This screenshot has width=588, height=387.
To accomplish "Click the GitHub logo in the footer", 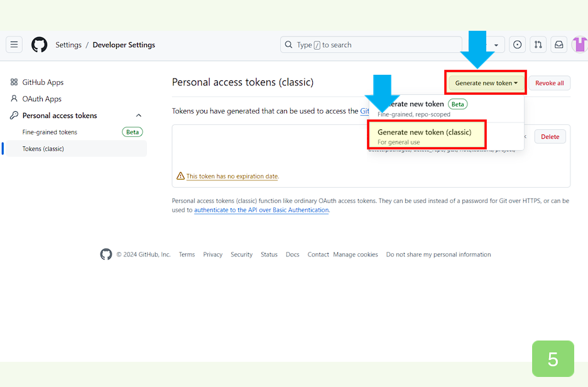I will pyautogui.click(x=106, y=254).
